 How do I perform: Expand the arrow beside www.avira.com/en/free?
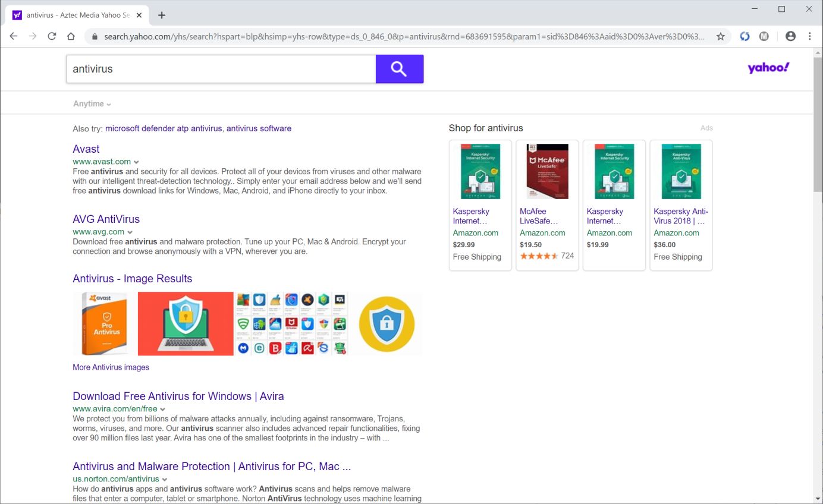[163, 409]
